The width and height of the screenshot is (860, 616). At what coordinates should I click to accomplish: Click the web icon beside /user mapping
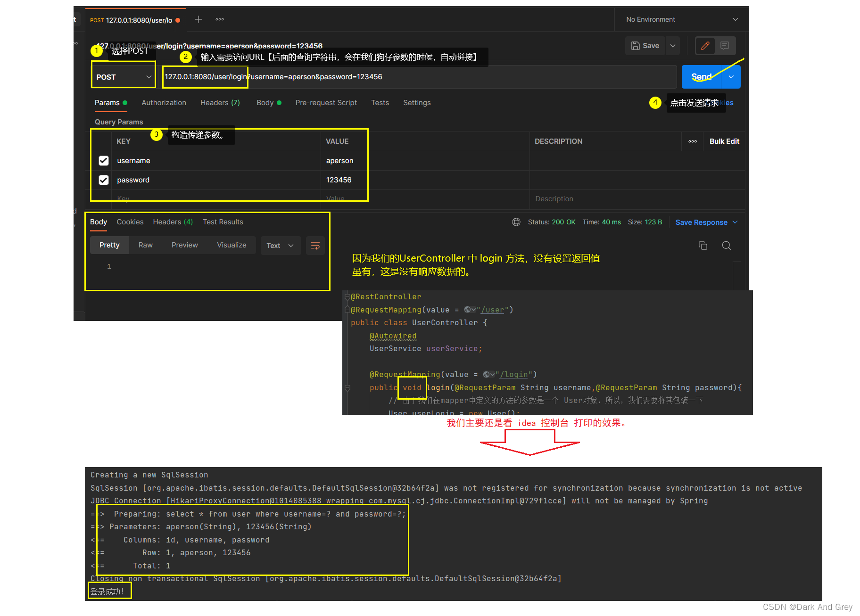point(470,310)
